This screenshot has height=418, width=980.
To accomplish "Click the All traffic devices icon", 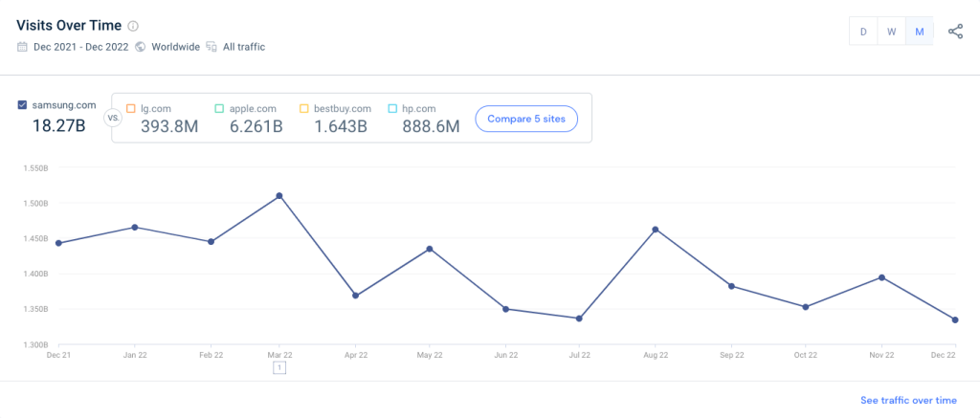I will click(210, 47).
